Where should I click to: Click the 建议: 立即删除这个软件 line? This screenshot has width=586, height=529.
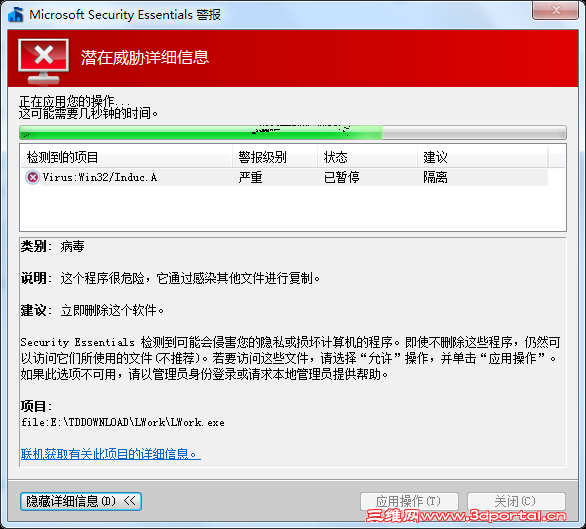tap(92, 310)
